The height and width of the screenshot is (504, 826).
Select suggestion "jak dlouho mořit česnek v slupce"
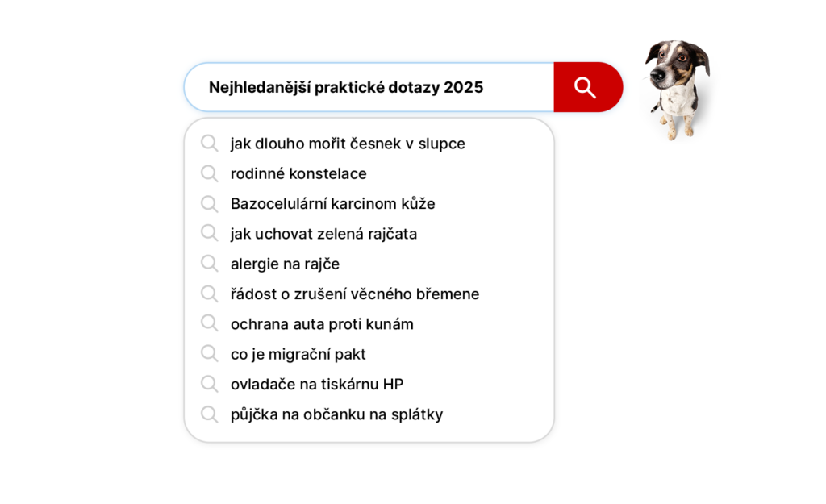click(348, 144)
